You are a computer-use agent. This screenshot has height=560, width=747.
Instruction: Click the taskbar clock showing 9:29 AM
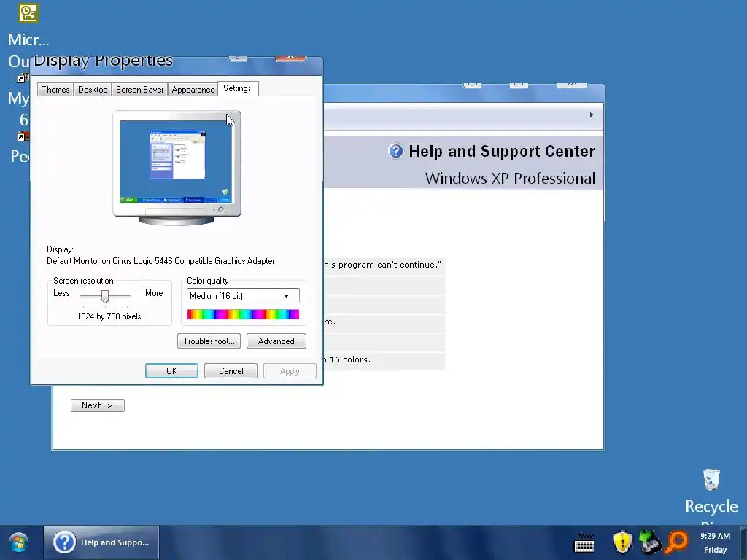point(715,536)
